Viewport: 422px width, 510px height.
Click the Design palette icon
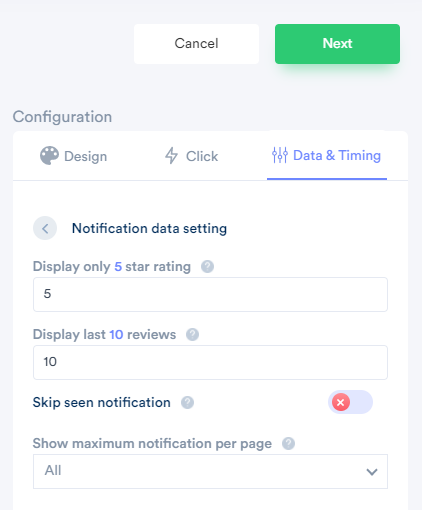coord(49,156)
